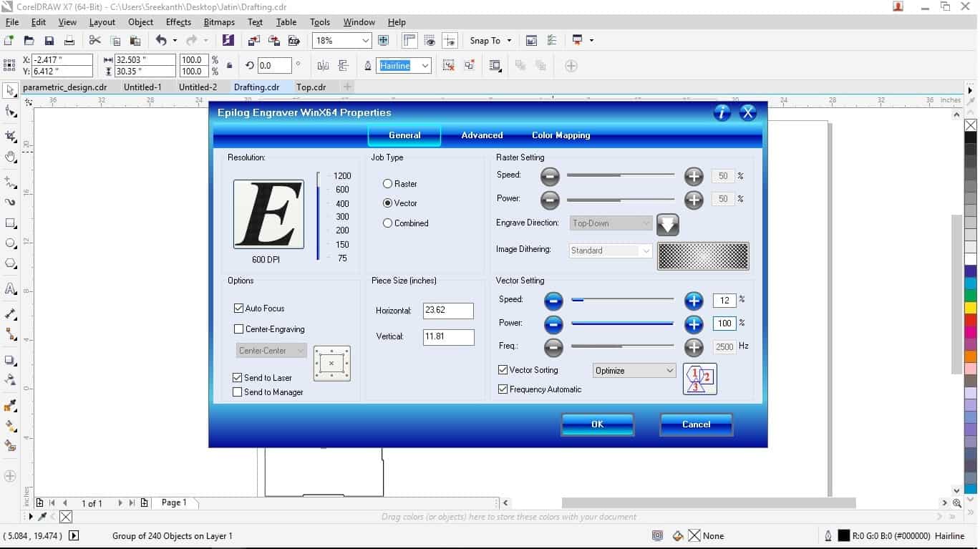
Task: Click the Cut scissors icon
Action: [x=95, y=41]
